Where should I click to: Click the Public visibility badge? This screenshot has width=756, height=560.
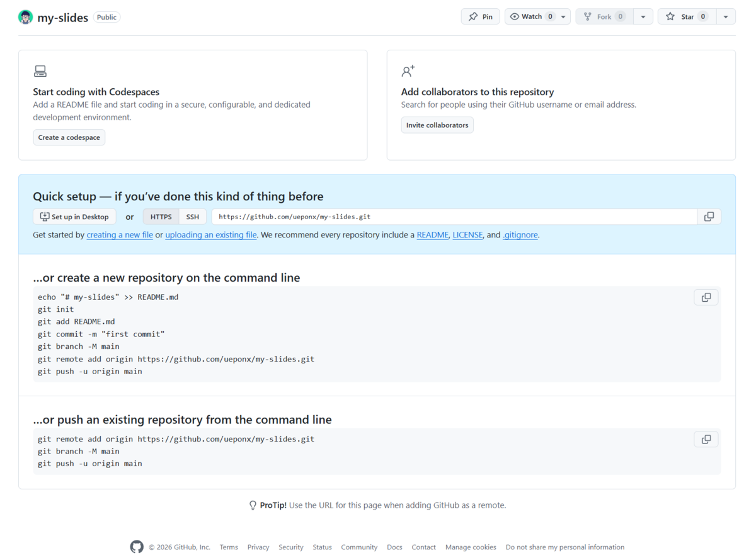tap(106, 17)
